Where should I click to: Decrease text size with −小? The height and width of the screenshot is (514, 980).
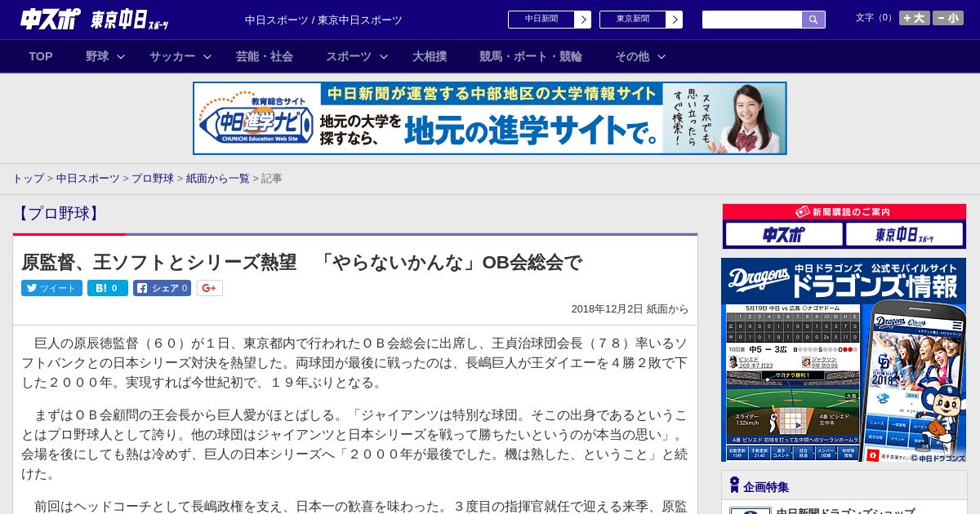click(x=948, y=18)
